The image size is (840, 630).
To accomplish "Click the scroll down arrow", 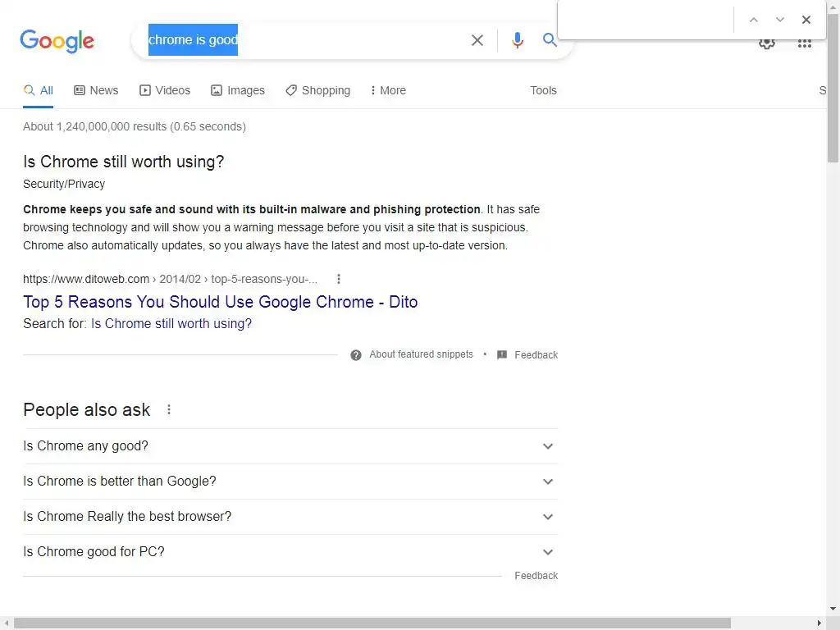I will tap(833, 609).
